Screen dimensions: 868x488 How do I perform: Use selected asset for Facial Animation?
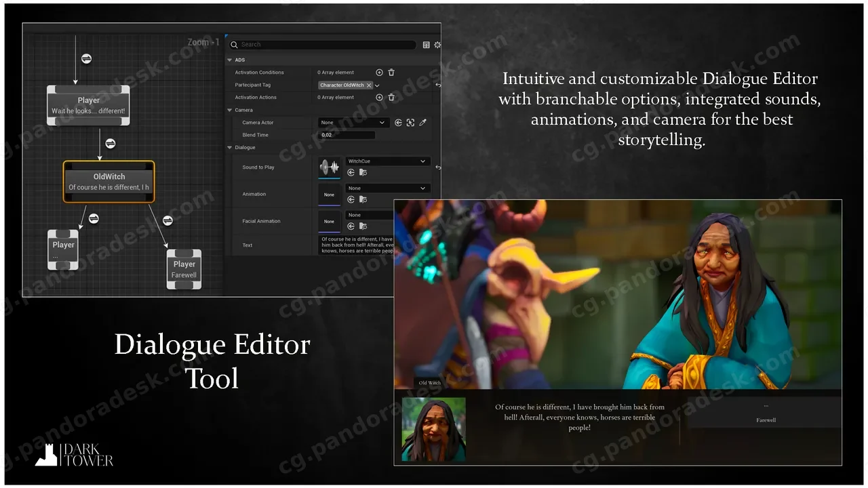351,226
